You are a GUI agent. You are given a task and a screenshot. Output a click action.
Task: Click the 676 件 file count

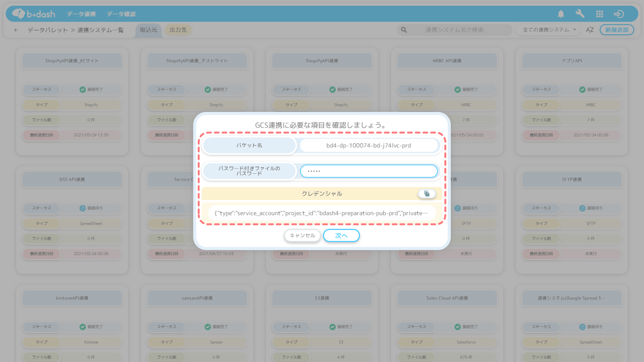pyautogui.click(x=466, y=357)
